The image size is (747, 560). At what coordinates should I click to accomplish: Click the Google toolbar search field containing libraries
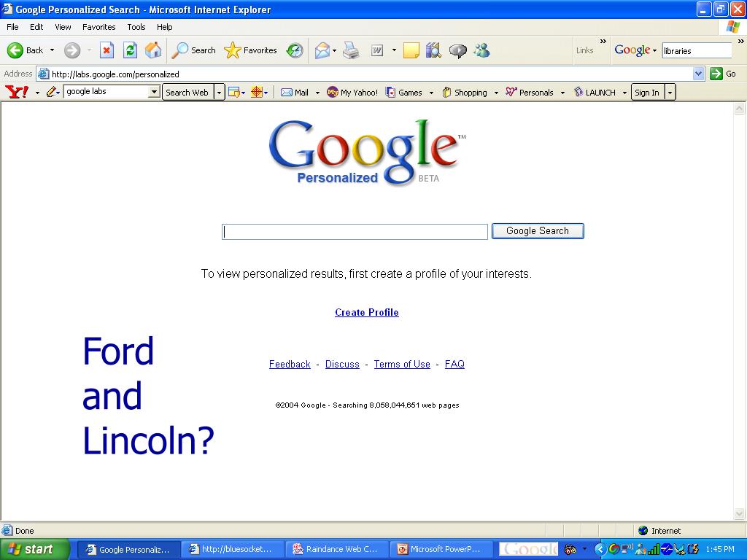tap(697, 50)
